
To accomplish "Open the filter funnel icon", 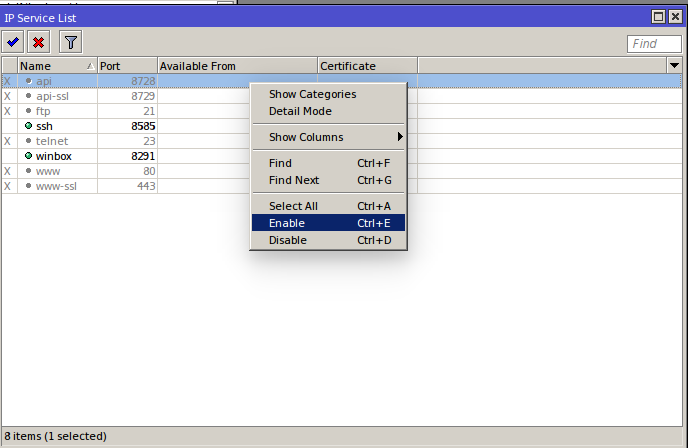I will (x=70, y=41).
